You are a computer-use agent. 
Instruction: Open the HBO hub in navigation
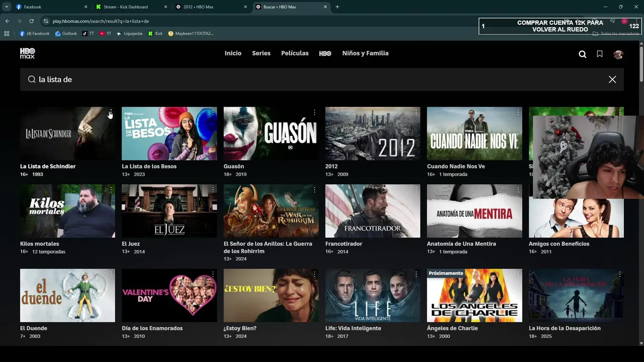pos(325,53)
